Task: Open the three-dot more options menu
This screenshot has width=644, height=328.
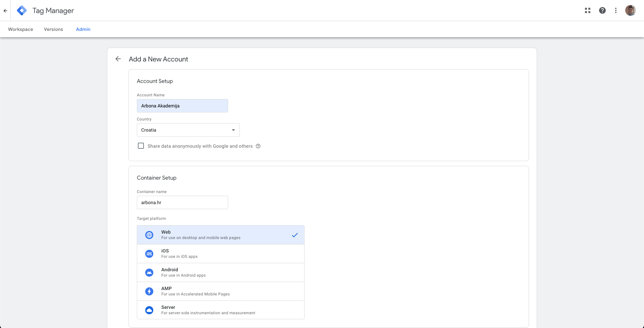Action: [x=615, y=11]
